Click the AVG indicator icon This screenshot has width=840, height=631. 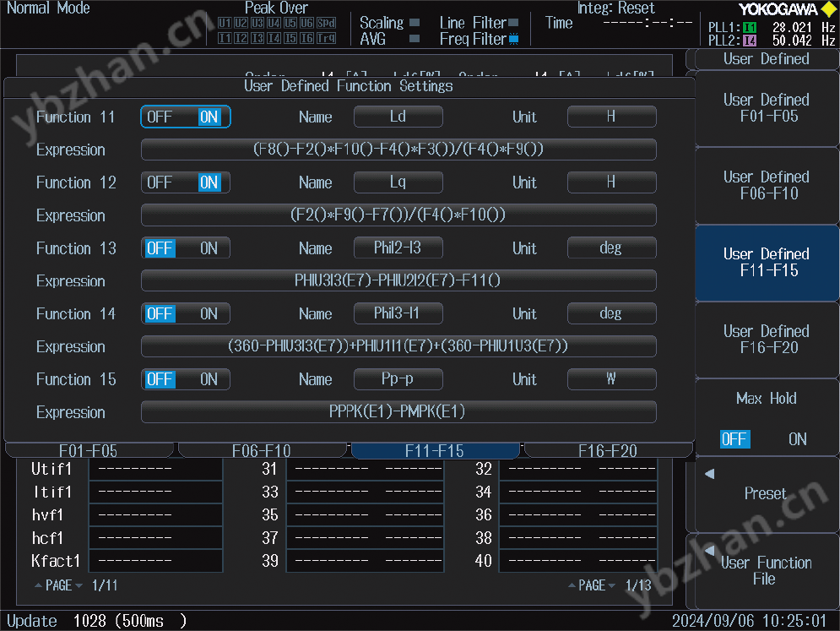[415, 37]
